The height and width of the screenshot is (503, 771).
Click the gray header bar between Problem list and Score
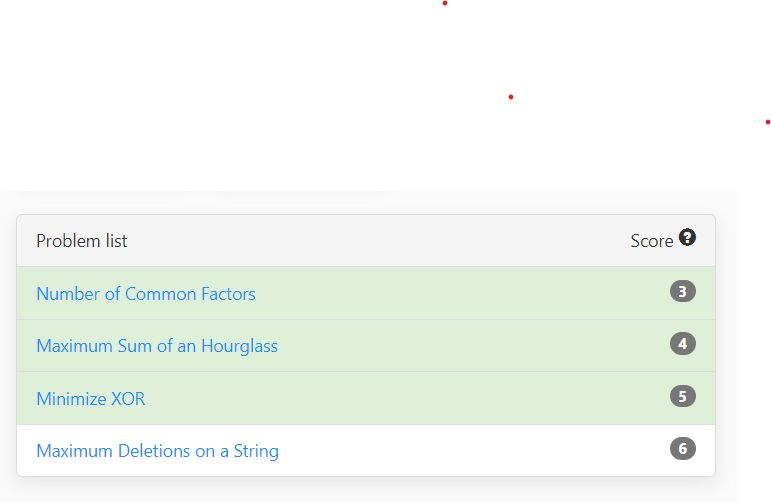click(380, 241)
